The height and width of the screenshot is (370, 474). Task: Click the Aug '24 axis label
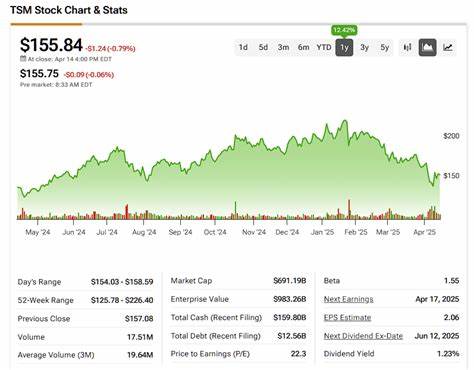(x=144, y=232)
